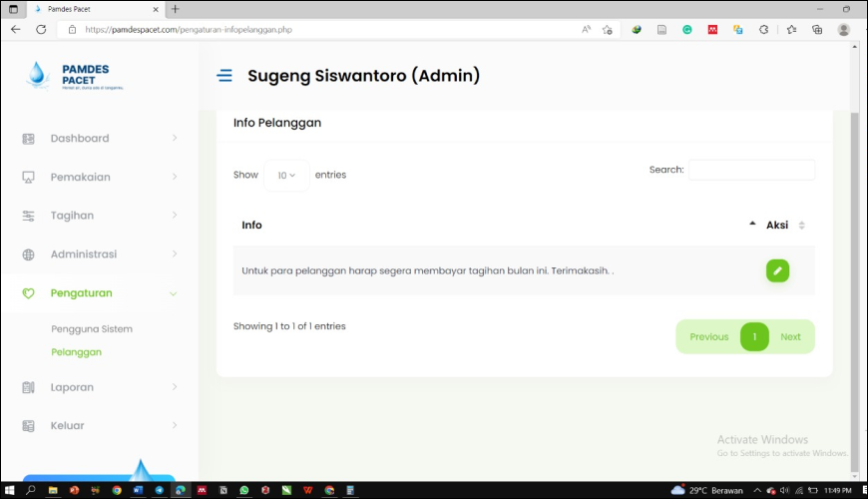The image size is (868, 499).
Task: Open Windows Start menu
Action: pyautogui.click(x=10, y=490)
